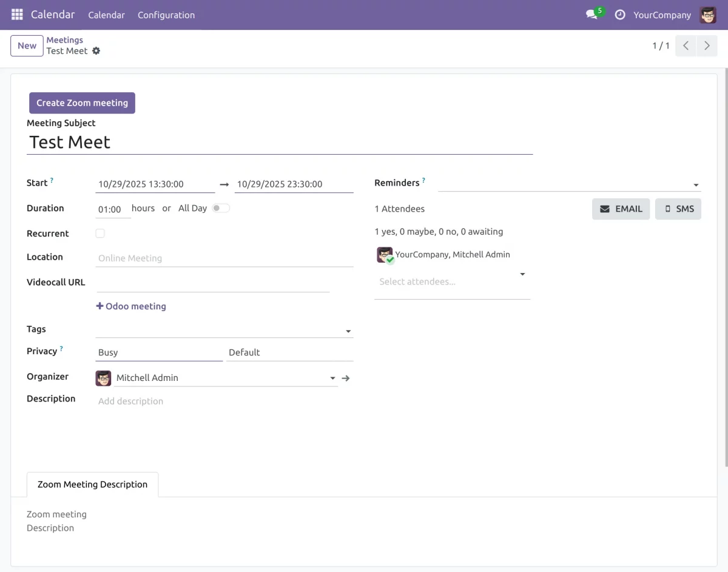Click the Location Online Meeting field

click(224, 258)
